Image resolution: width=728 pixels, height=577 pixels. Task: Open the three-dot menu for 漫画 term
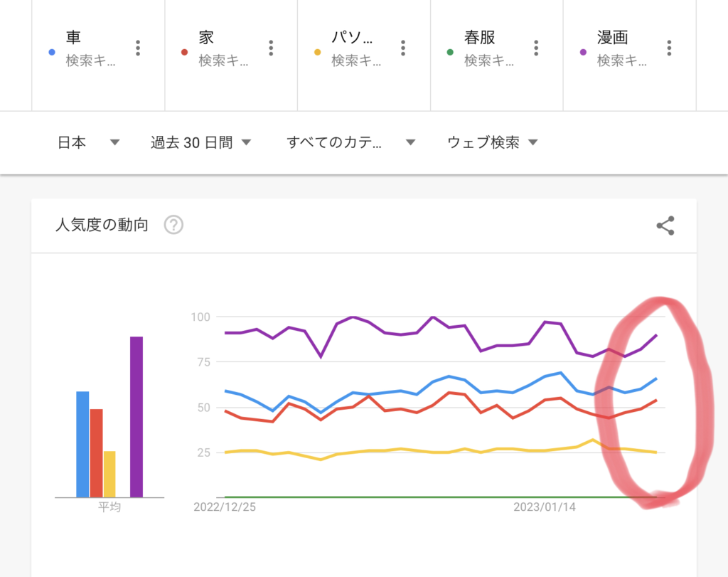tap(669, 48)
